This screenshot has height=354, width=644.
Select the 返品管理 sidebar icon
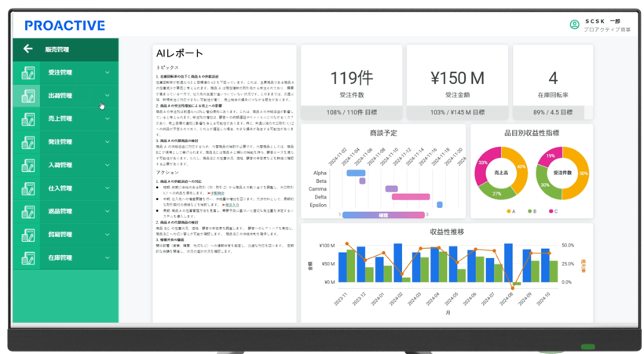pyautogui.click(x=27, y=212)
